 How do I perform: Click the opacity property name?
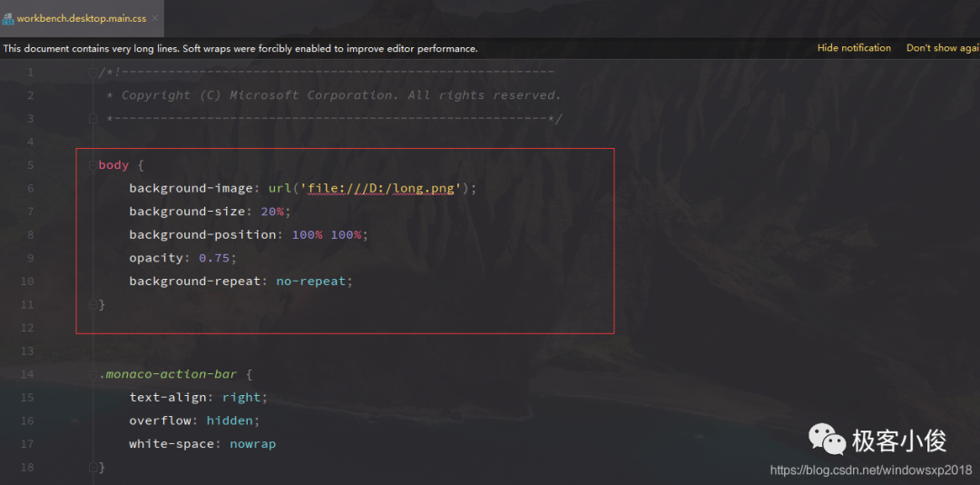(156, 258)
